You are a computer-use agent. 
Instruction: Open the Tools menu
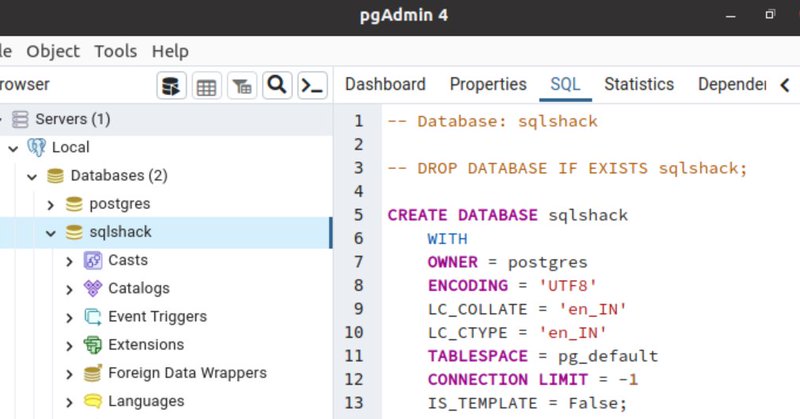pyautogui.click(x=115, y=51)
